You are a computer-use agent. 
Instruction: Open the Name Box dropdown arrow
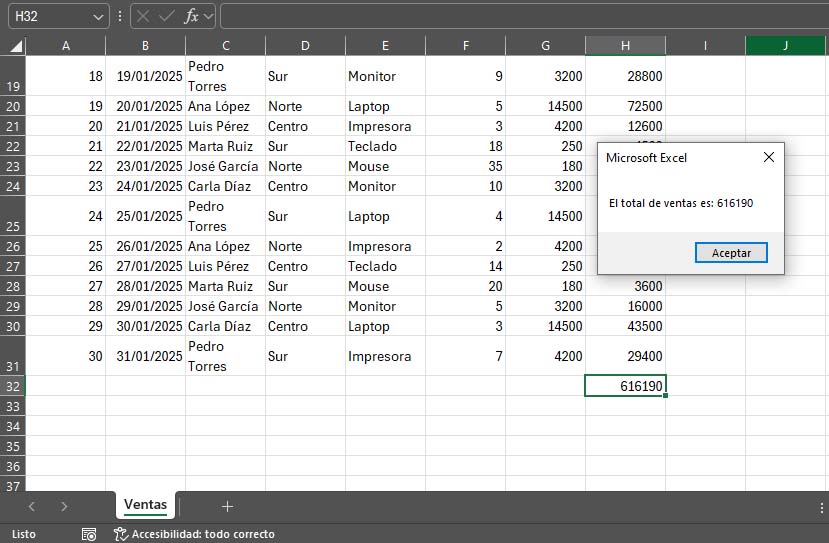[98, 17]
